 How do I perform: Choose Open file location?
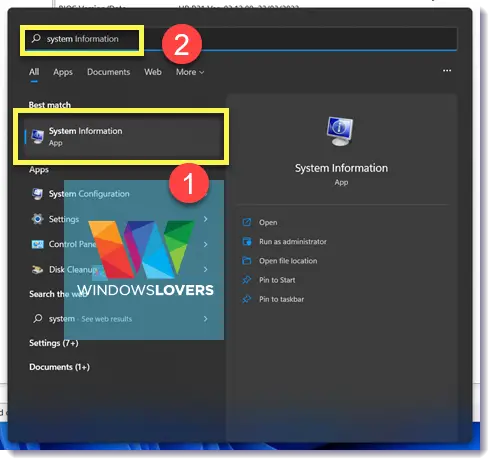pyautogui.click(x=288, y=261)
